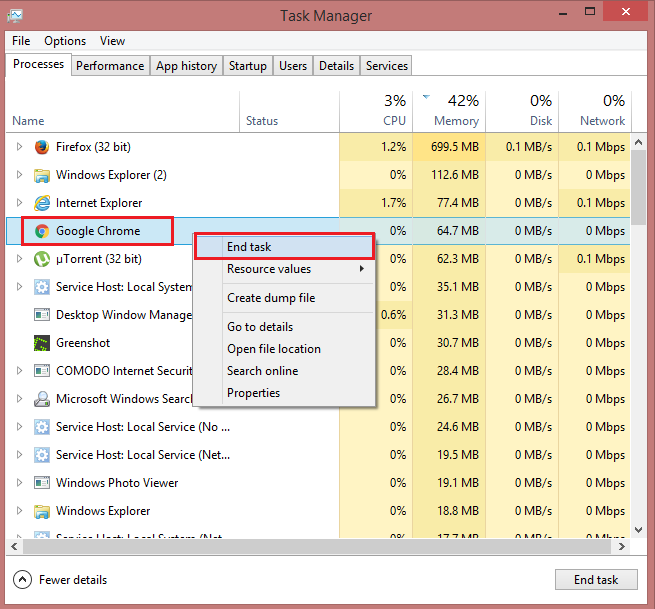The height and width of the screenshot is (609, 655).
Task: Click the µTorrent process icon
Action: click(x=42, y=259)
